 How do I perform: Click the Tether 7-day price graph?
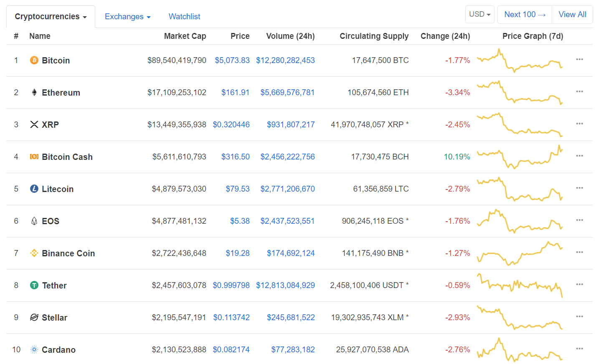pos(520,285)
